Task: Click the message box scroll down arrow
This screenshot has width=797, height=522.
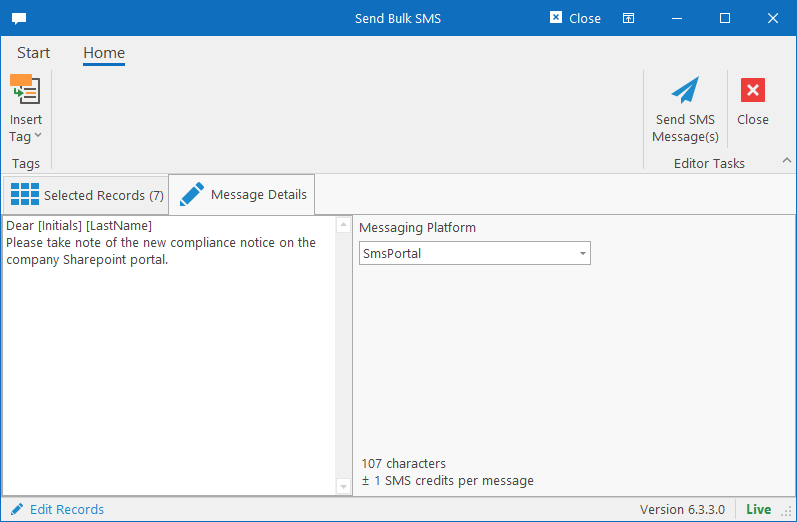Action: pyautogui.click(x=344, y=486)
